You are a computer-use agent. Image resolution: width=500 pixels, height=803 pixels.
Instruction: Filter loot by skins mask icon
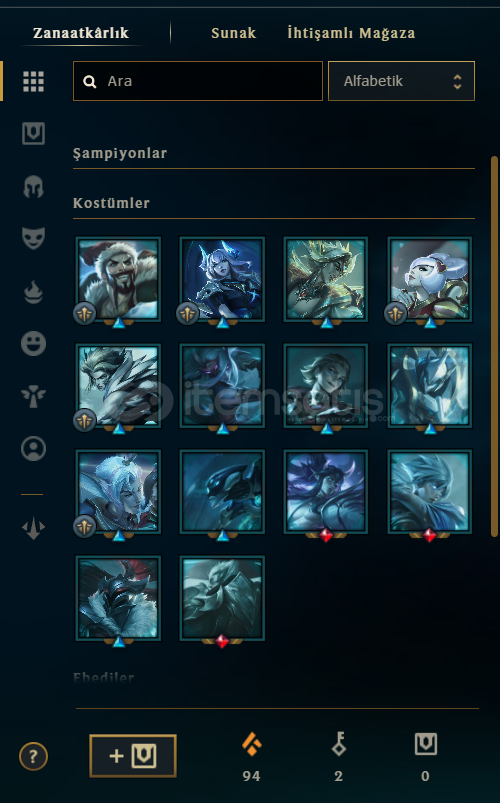[33, 238]
